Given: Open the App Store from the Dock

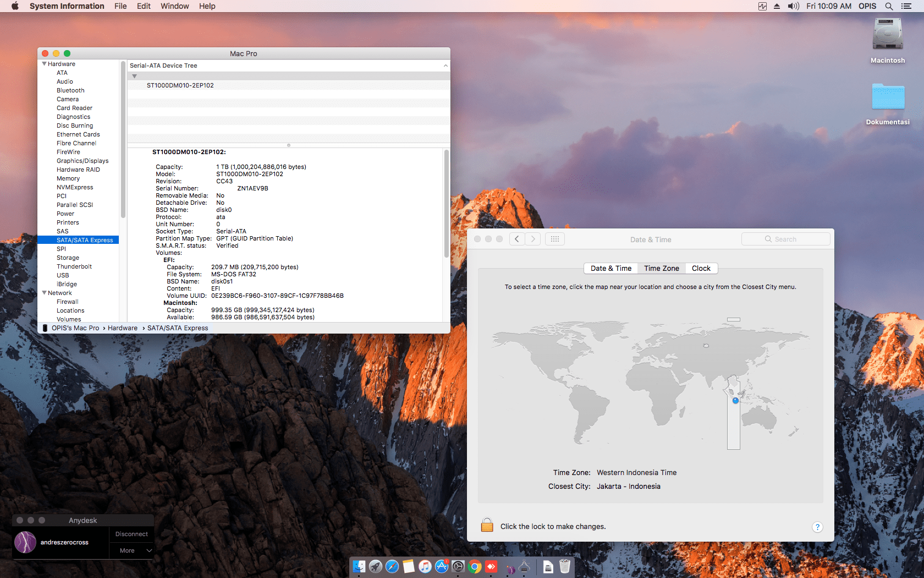Looking at the screenshot, I should click(x=442, y=567).
